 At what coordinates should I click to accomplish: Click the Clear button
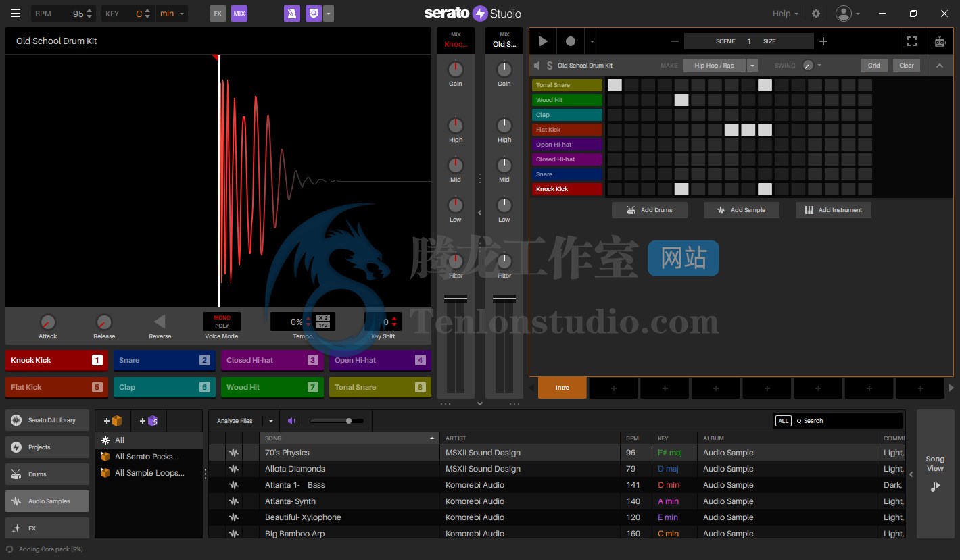(x=907, y=66)
